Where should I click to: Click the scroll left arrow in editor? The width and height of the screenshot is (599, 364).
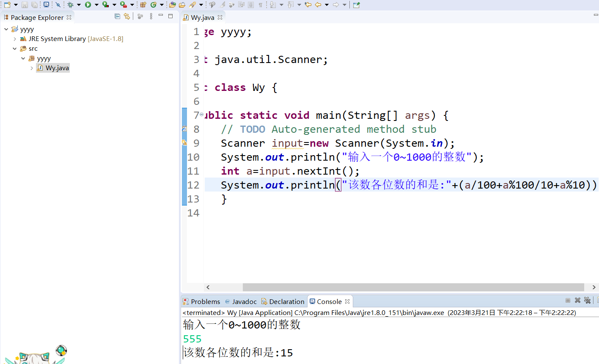[x=208, y=287]
